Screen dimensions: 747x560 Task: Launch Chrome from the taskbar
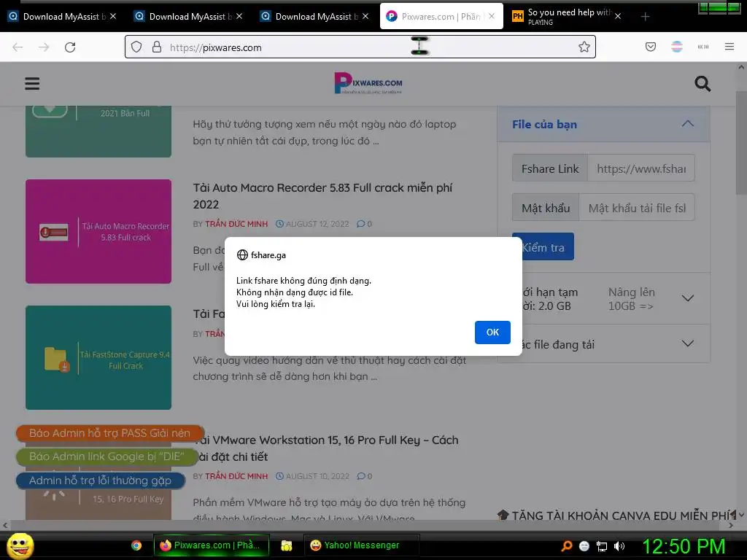pyautogui.click(x=136, y=545)
